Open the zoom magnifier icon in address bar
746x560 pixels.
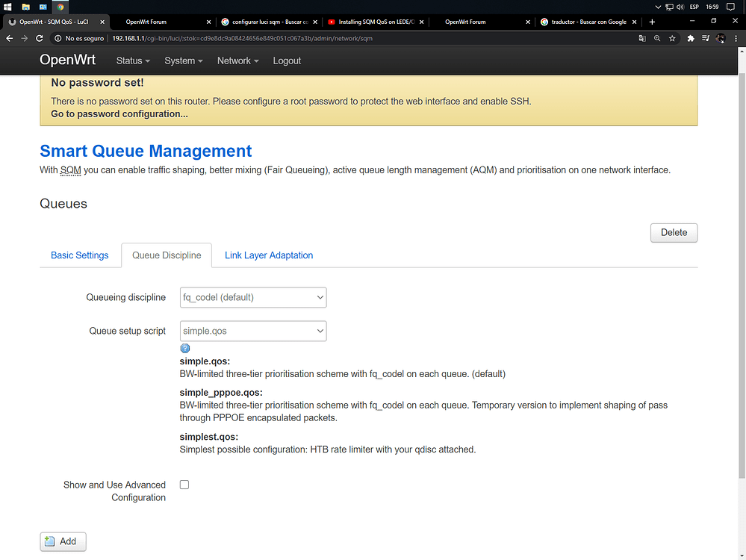(x=657, y=38)
